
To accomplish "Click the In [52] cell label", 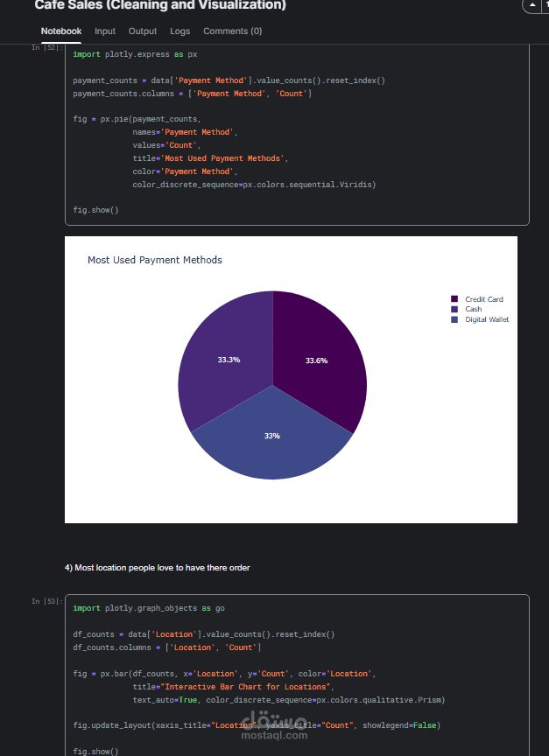I will click(x=47, y=47).
